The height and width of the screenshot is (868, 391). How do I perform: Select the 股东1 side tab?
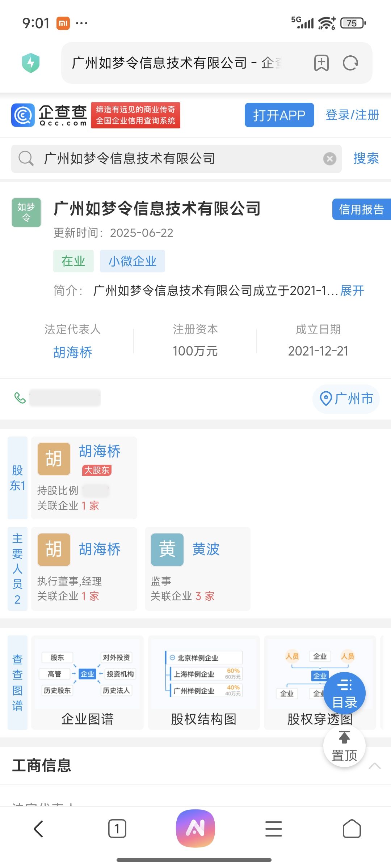18,478
